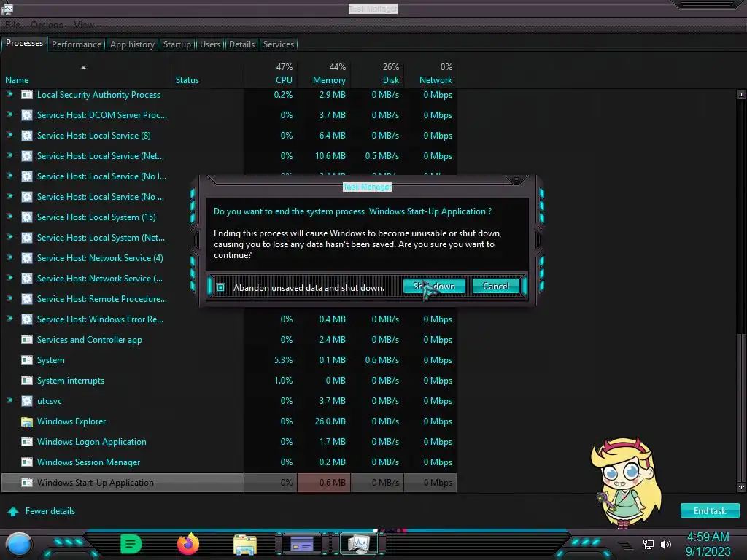This screenshot has height=560, width=747.
Task: Expand Service Host: Network Service (4)
Action: (x=9, y=257)
